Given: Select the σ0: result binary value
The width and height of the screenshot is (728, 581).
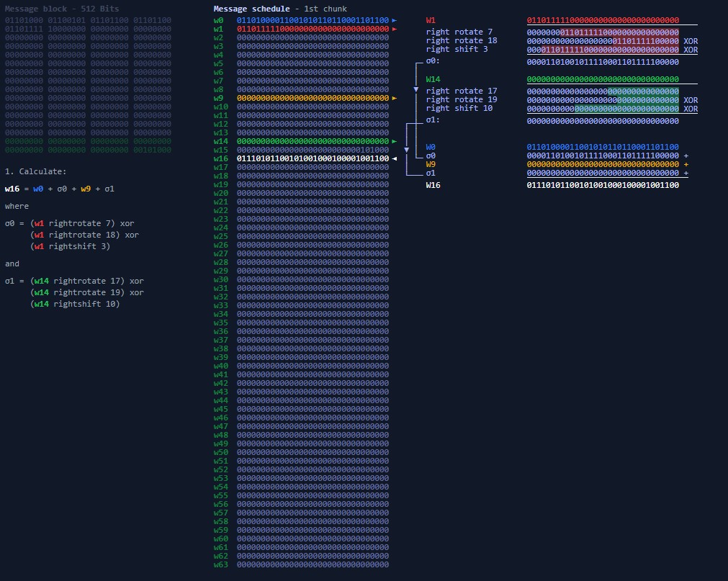Looking at the screenshot, I should pyautogui.click(x=603, y=62).
